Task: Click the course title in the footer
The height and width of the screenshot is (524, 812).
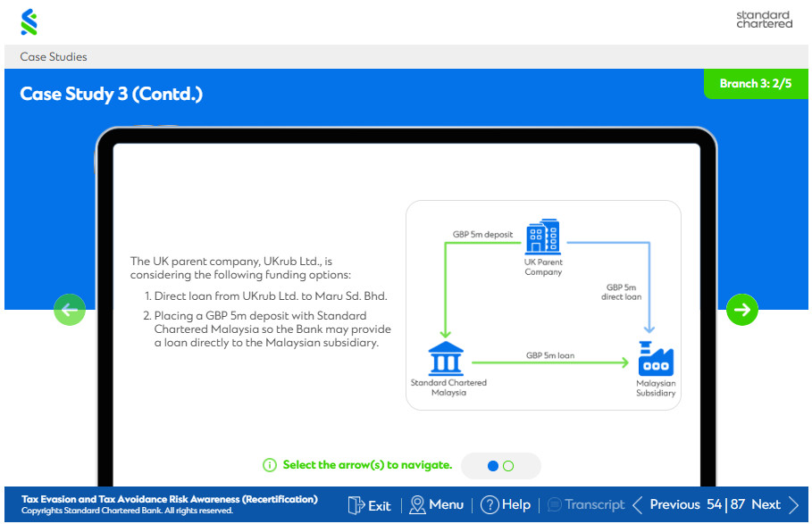Action: click(x=170, y=499)
